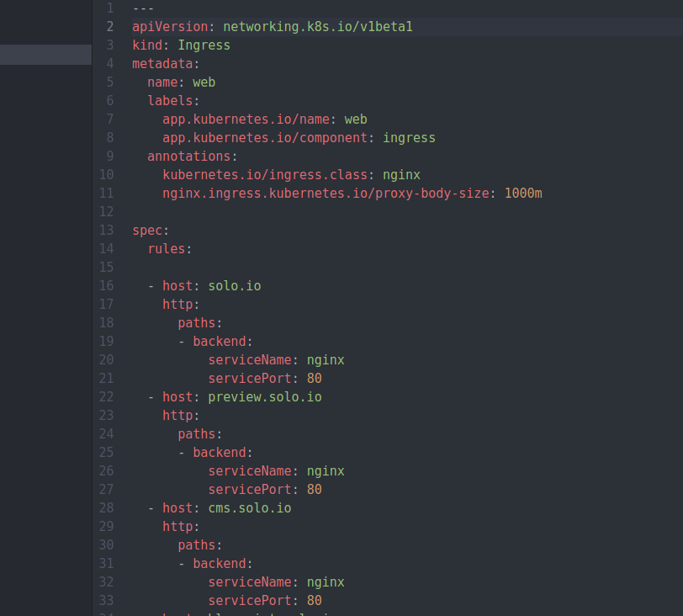Screen dimensions: 683x616
Task: Click line number 13 in the gutter
Action: [x=107, y=231]
